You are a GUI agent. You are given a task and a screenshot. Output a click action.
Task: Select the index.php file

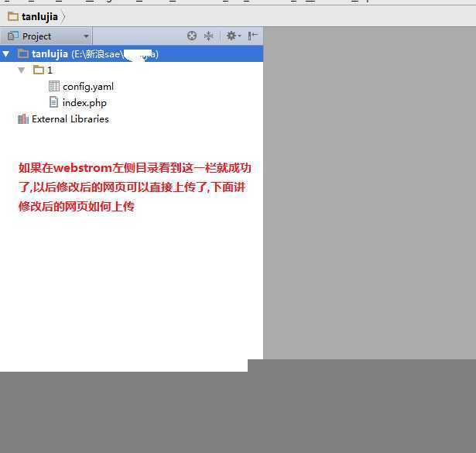(84, 103)
